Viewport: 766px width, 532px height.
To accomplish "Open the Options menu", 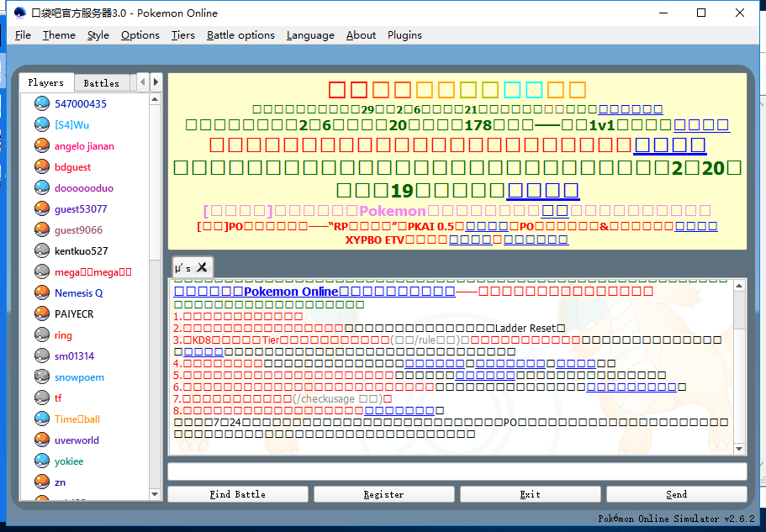I will 140,35.
